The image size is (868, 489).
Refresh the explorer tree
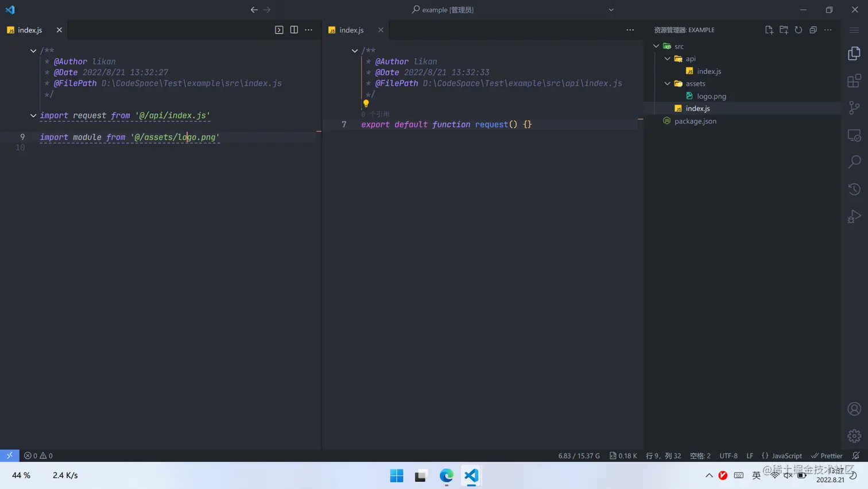coord(799,30)
